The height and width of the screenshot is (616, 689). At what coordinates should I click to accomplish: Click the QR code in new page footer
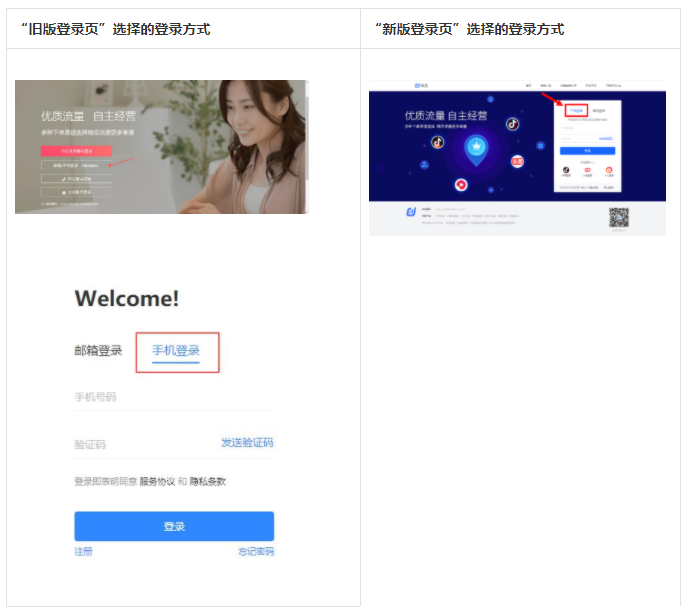[x=619, y=217]
